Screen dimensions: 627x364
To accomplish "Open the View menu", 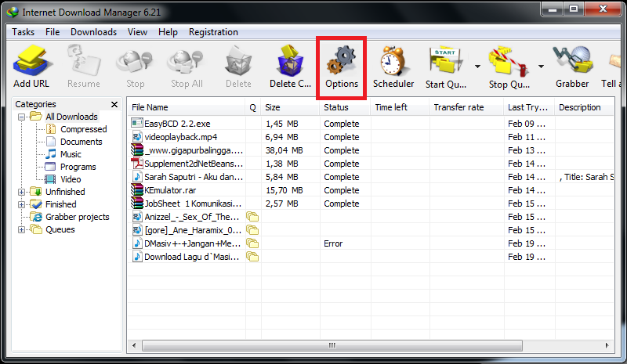I will (x=137, y=32).
